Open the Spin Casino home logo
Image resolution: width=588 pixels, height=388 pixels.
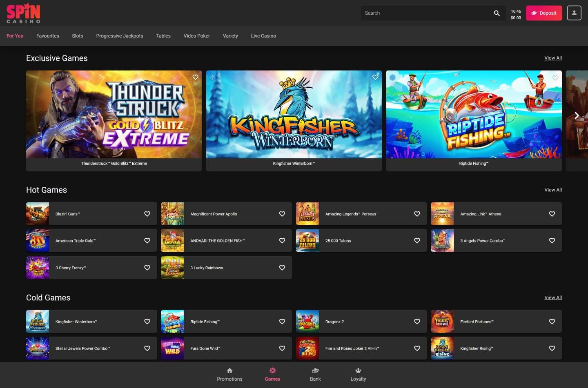pyautogui.click(x=23, y=13)
